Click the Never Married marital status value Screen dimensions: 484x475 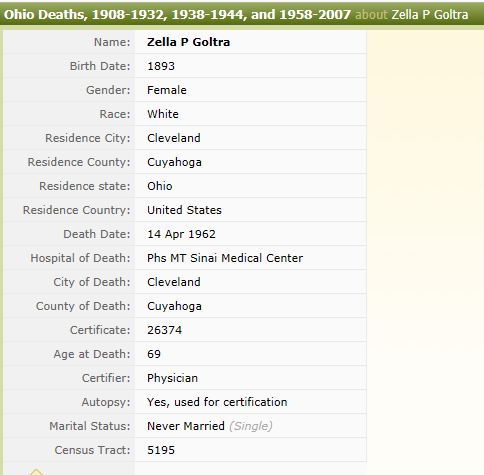(x=186, y=426)
